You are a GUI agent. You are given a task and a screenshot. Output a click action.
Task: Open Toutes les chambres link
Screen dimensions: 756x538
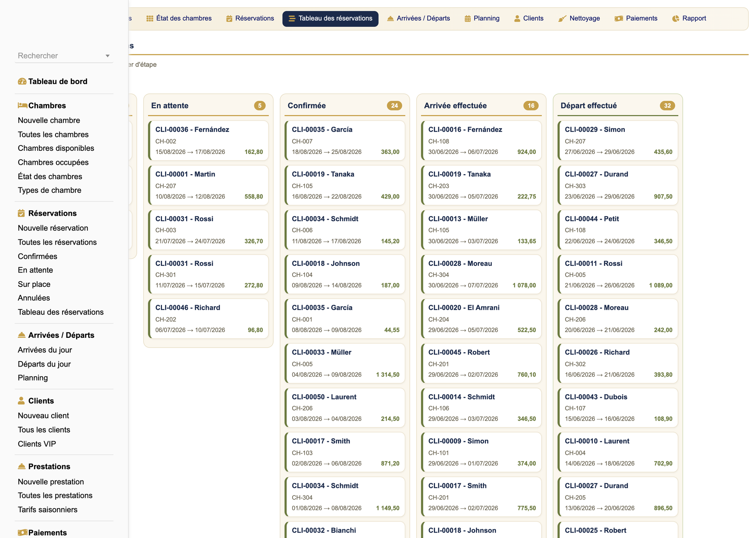pos(53,134)
